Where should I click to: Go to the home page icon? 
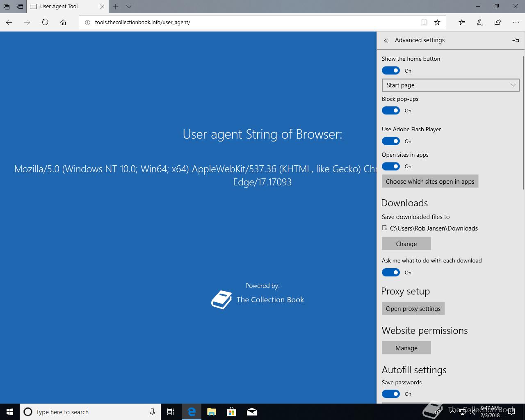click(63, 23)
